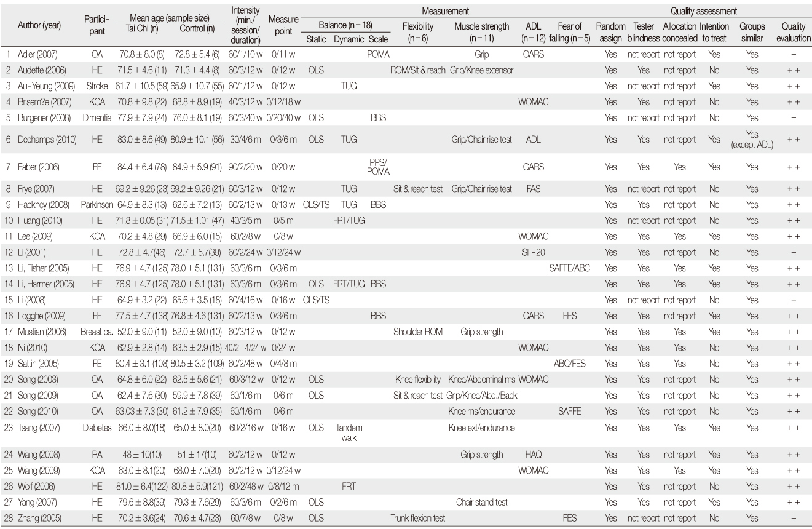Click the Dimentia participant cell
The image size is (812, 529).
[97, 118]
